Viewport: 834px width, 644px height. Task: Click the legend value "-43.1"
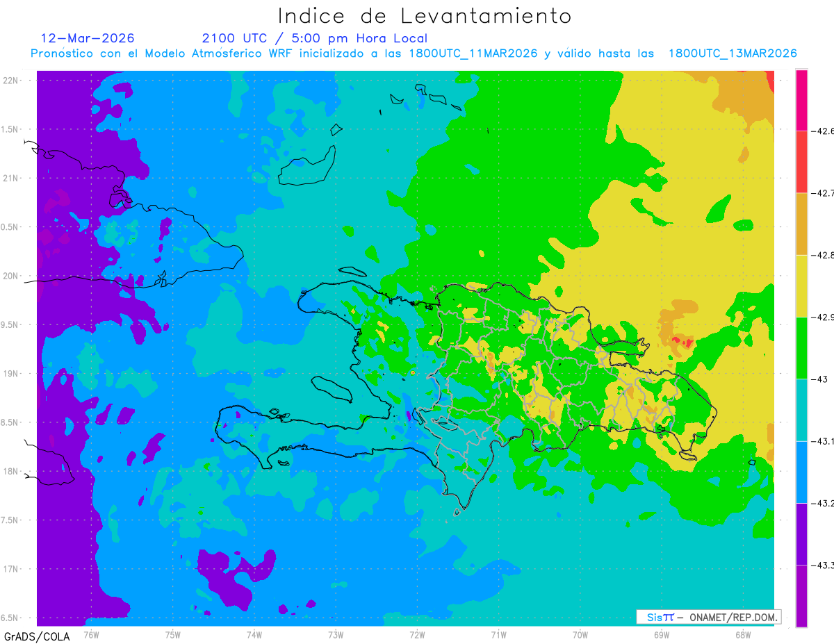point(822,441)
